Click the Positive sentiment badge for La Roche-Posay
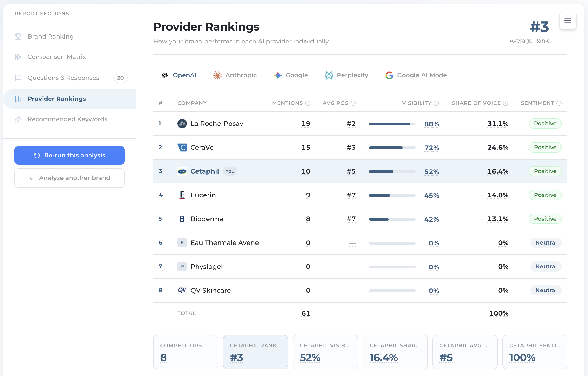 (545, 124)
